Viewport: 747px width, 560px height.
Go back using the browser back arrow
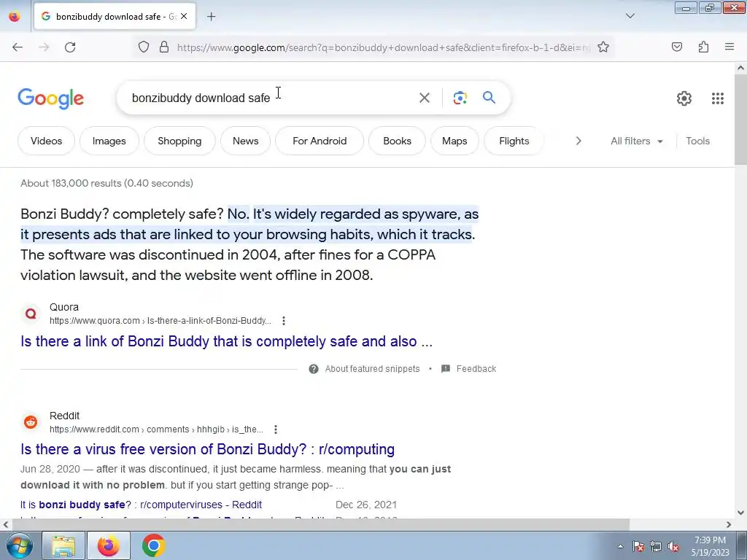[18, 47]
